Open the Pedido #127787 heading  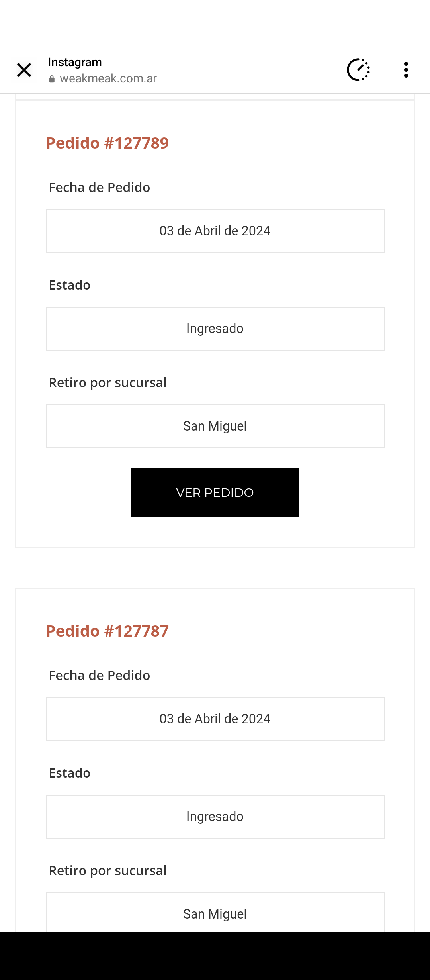[107, 631]
